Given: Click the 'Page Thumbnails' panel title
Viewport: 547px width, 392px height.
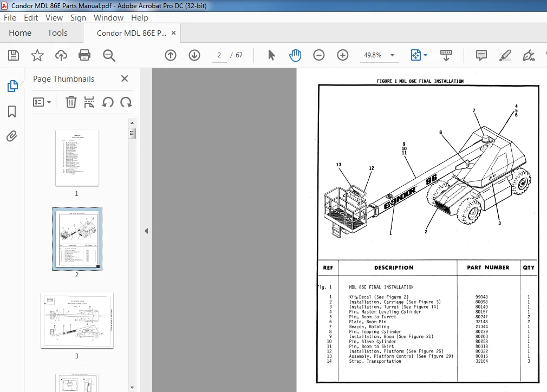Looking at the screenshot, I should (x=63, y=79).
